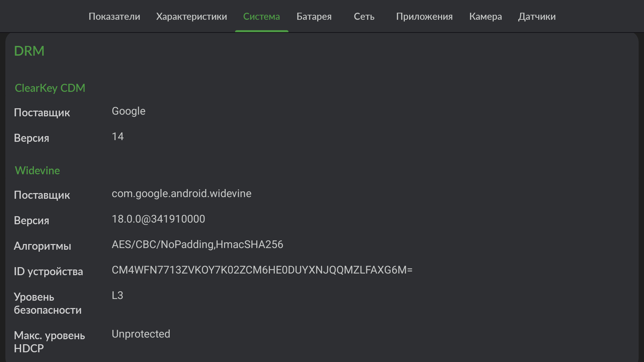Image resolution: width=644 pixels, height=362 pixels.
Task: Click the ClearKey version value 14
Action: click(x=118, y=137)
